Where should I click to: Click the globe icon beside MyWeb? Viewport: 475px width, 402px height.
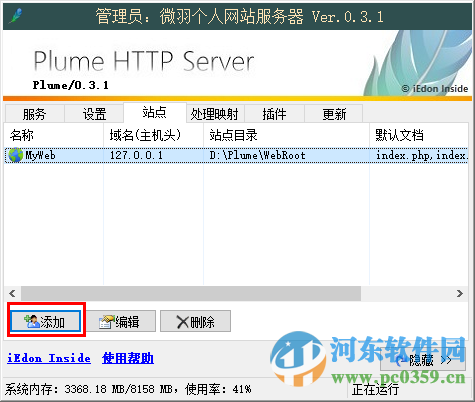(x=15, y=155)
